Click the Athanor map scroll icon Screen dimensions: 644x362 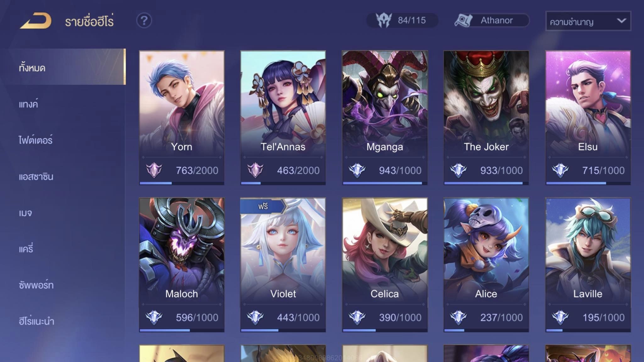click(463, 20)
